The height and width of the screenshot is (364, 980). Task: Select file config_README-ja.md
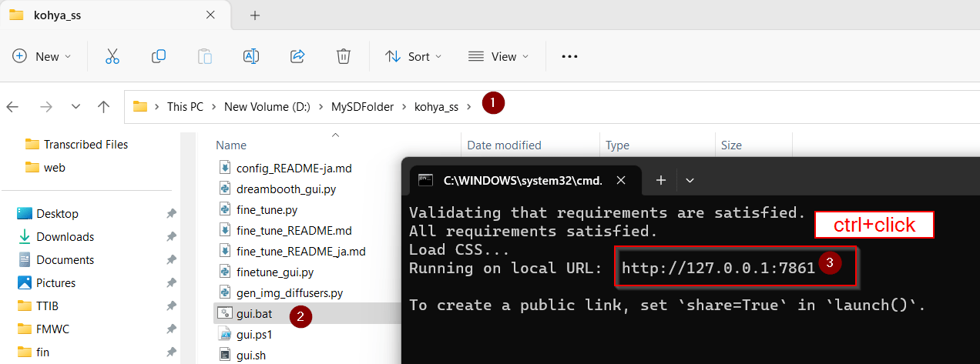294,168
